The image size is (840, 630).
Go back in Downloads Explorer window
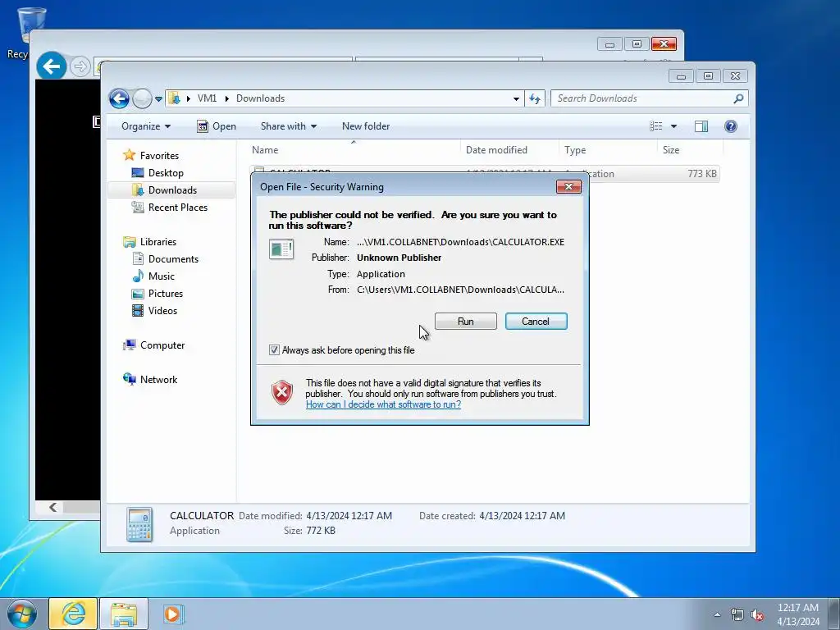(119, 98)
